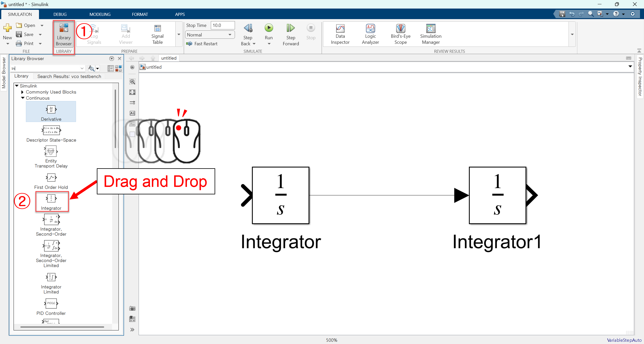
Task: Open the Model Browser side panel
Action: [x=4, y=72]
